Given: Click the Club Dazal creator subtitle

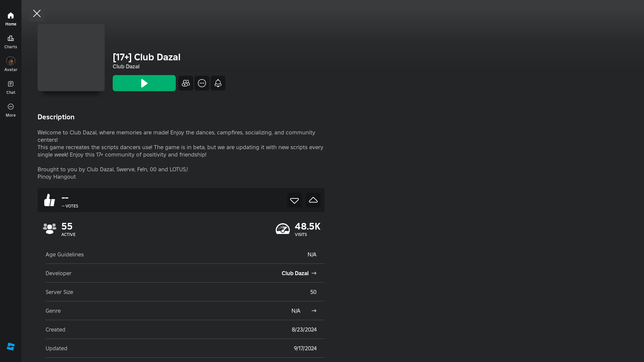Looking at the screenshot, I should coord(126,66).
